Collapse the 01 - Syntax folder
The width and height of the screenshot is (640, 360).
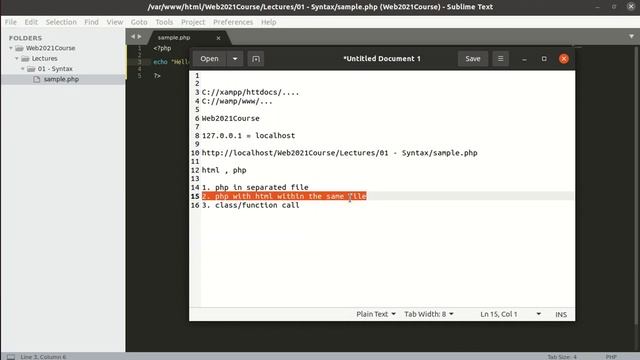(23, 69)
